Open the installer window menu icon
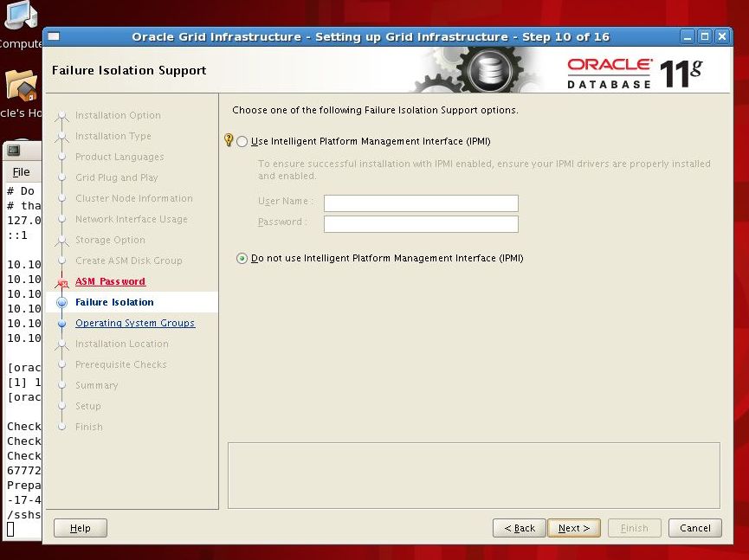This screenshot has width=749, height=560. tap(54, 36)
